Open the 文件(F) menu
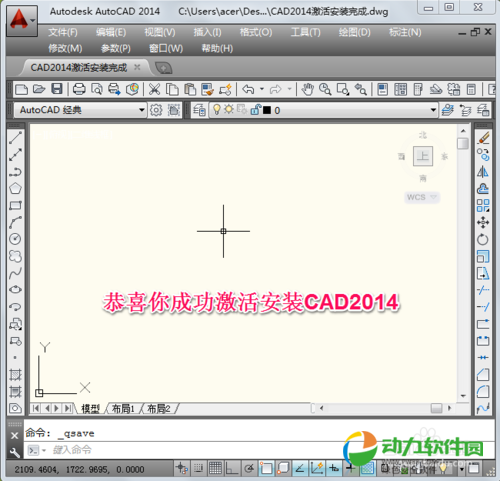This screenshot has height=481, width=500. 63,32
